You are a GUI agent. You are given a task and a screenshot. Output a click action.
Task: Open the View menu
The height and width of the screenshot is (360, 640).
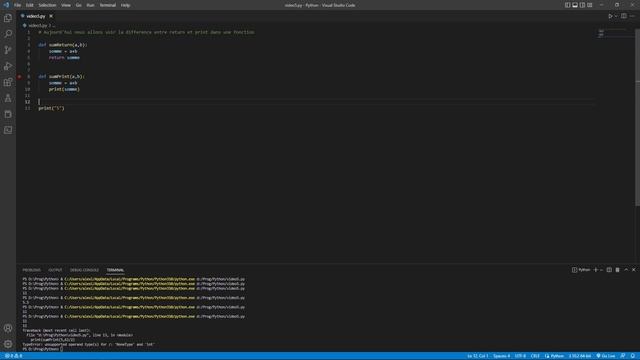(66, 5)
